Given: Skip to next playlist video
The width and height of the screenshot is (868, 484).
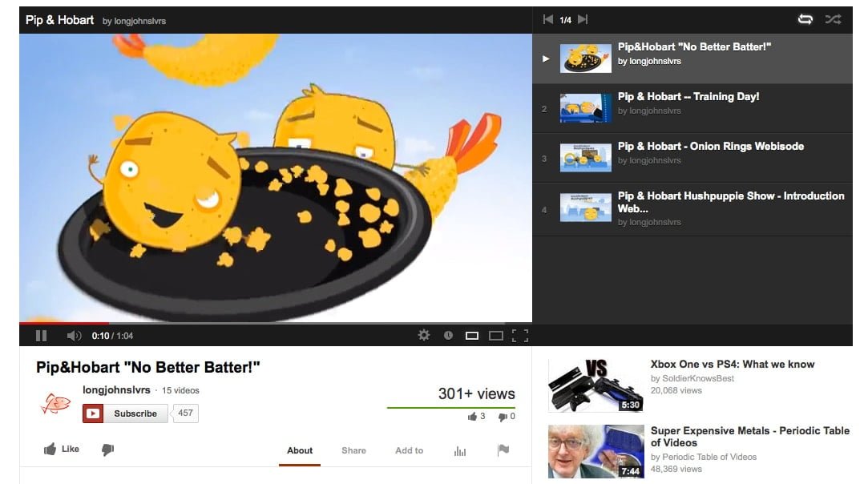Looking at the screenshot, I should (583, 19).
